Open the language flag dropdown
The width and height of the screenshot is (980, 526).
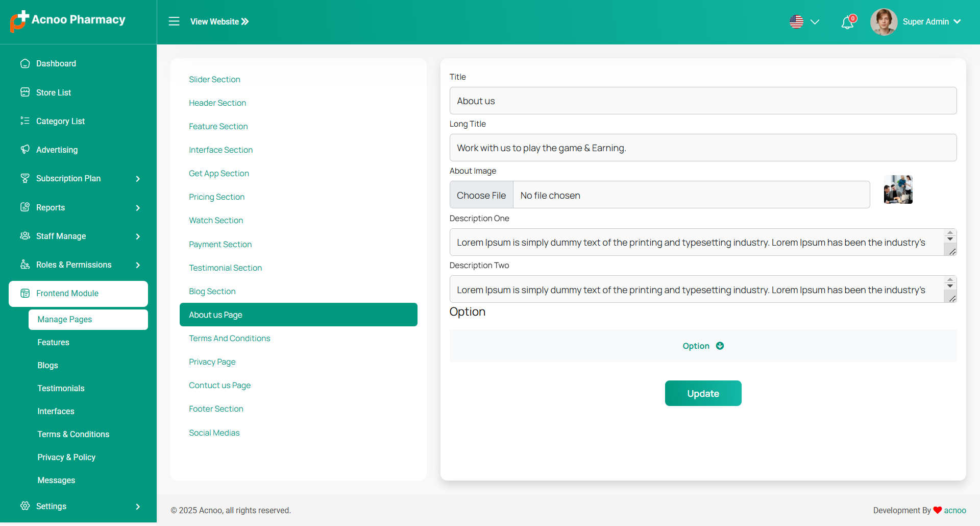click(804, 22)
